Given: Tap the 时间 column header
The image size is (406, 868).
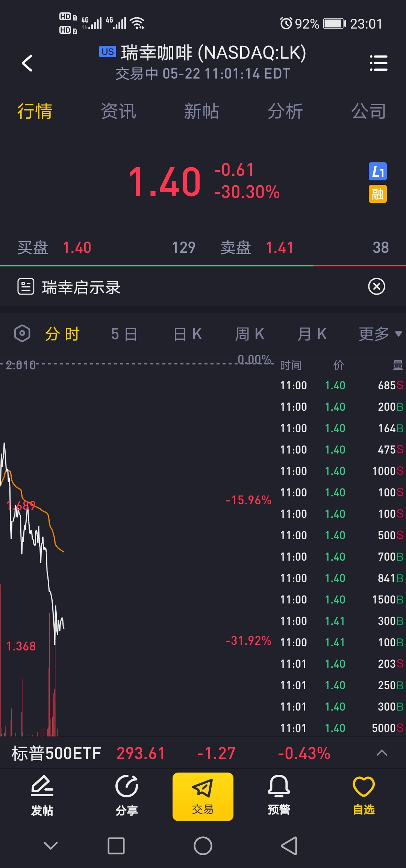Looking at the screenshot, I should coord(291,365).
